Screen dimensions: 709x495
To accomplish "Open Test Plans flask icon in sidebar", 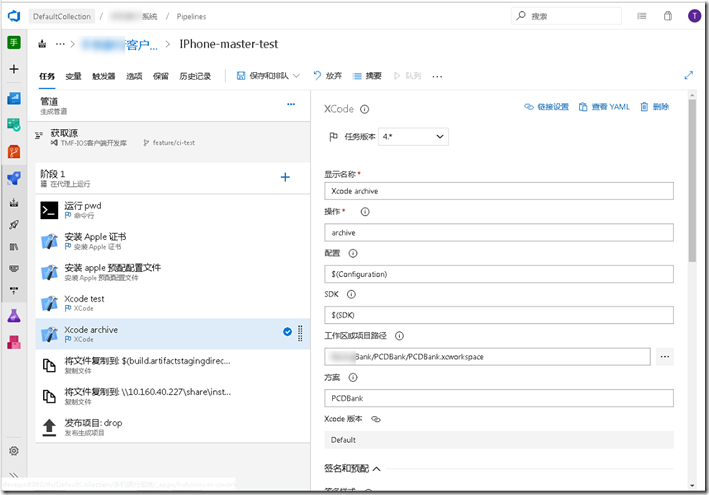I will coord(14,315).
